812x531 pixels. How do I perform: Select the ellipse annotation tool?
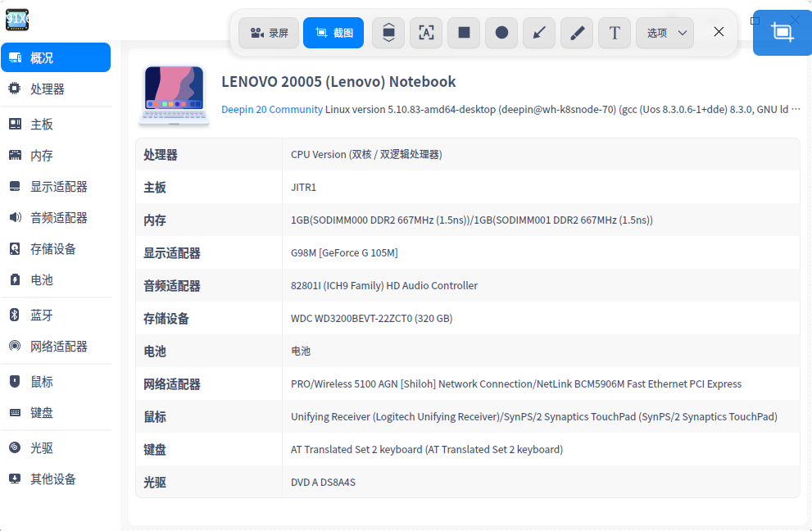pos(501,32)
